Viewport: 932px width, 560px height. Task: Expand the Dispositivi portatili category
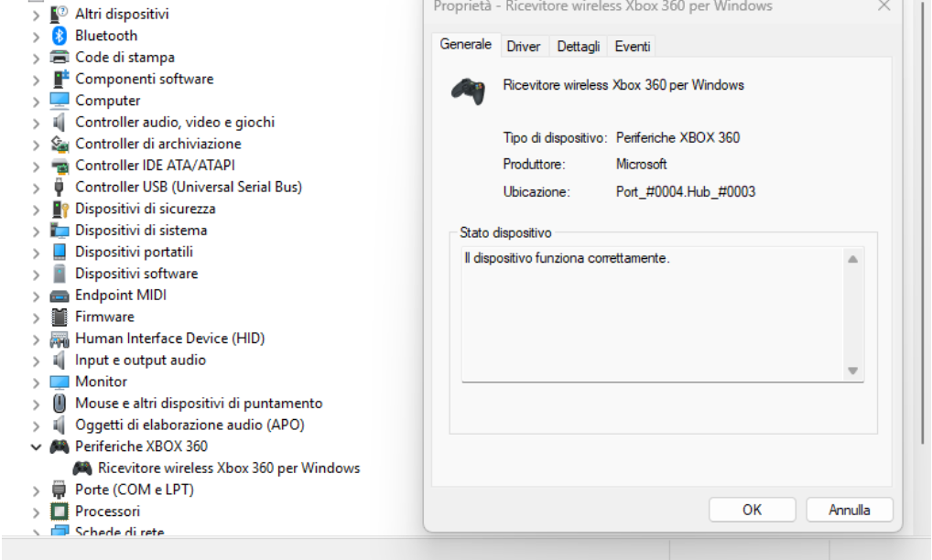[37, 253]
